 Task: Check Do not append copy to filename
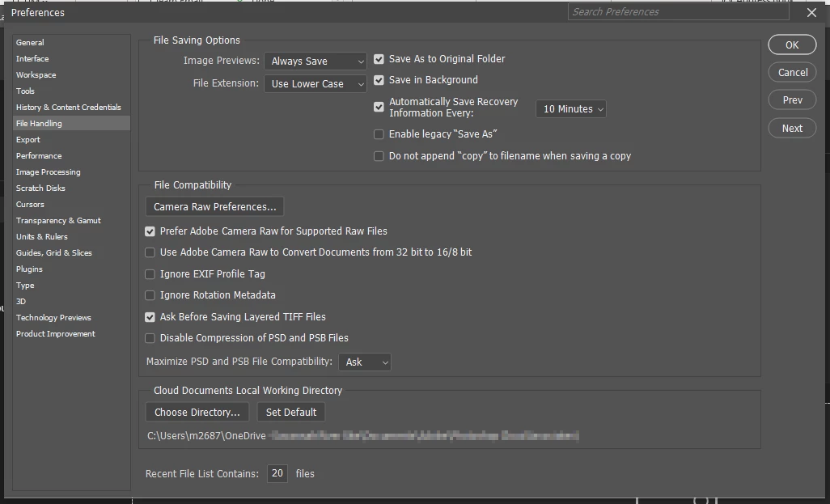coord(379,156)
